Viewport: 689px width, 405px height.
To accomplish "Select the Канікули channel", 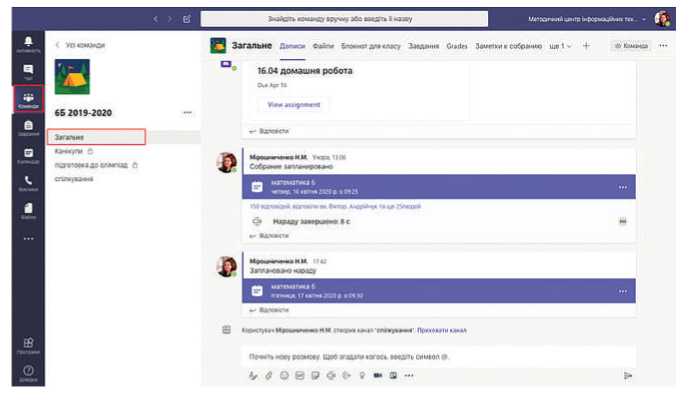I will pos(69,151).
